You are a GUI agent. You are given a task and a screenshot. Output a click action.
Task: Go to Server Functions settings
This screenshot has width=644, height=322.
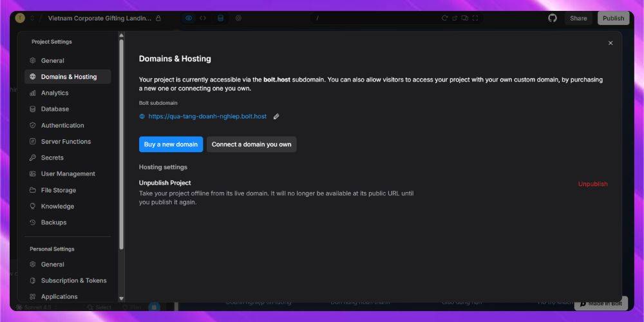[x=66, y=142]
